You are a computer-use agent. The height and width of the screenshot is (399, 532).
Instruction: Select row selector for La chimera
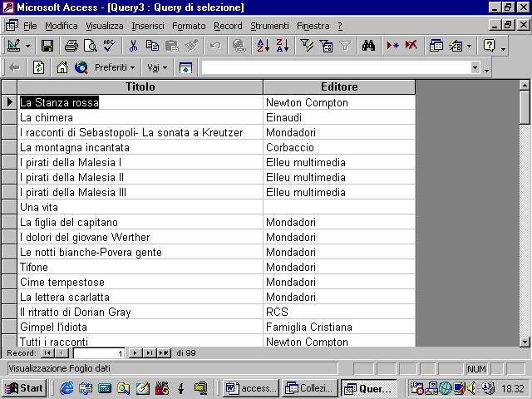[9, 117]
